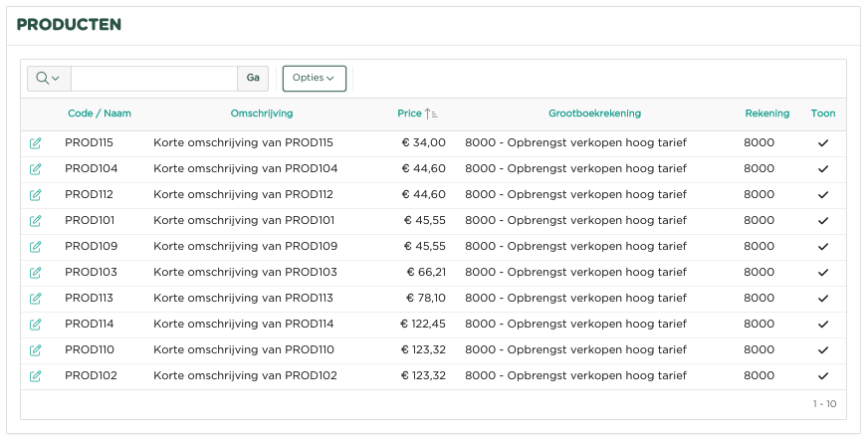This screenshot has height=442, width=868.
Task: Expand the Opties menu
Action: click(314, 79)
